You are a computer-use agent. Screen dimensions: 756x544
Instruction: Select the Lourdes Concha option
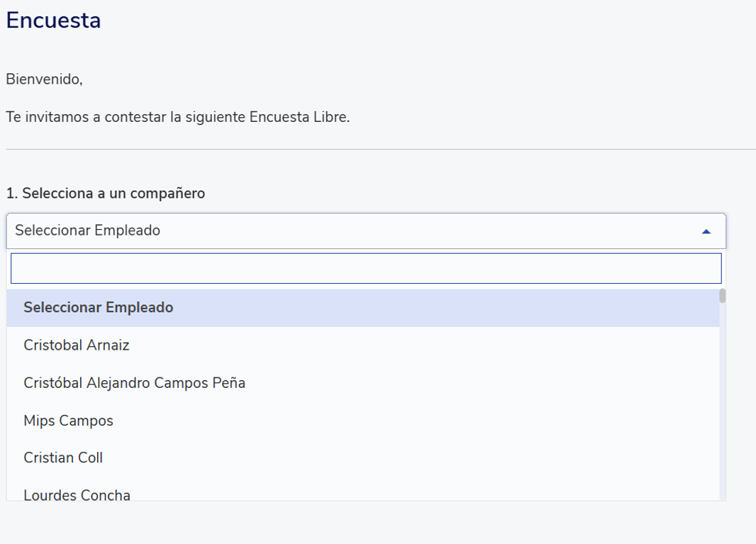click(x=77, y=494)
